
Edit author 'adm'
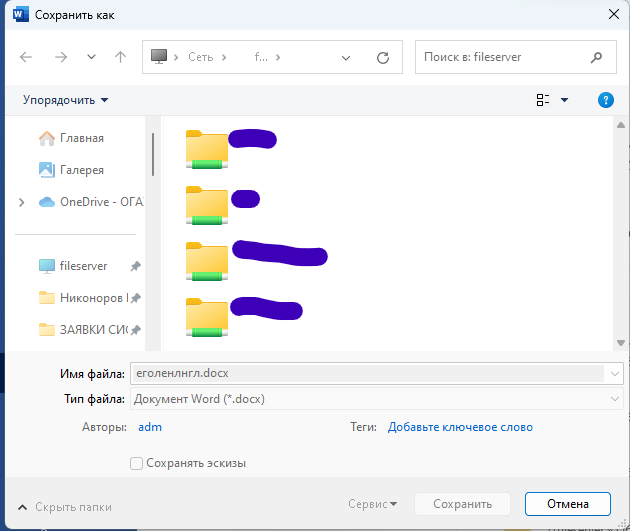pyautogui.click(x=150, y=427)
